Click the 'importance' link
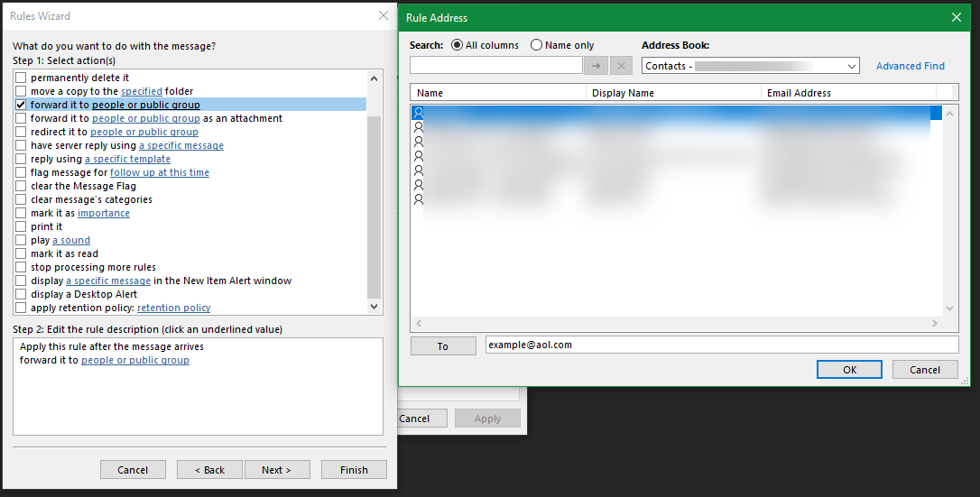 (x=104, y=213)
